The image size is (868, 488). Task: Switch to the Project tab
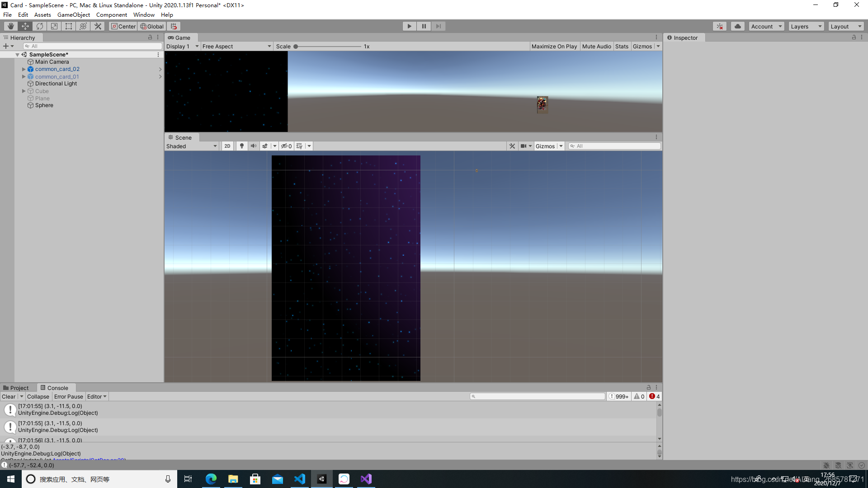[16, 388]
